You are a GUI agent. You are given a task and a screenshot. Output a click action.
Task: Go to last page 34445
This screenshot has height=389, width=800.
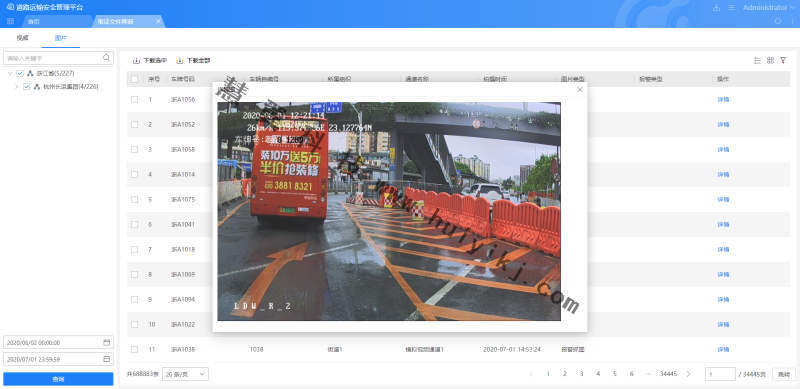pyautogui.click(x=668, y=374)
